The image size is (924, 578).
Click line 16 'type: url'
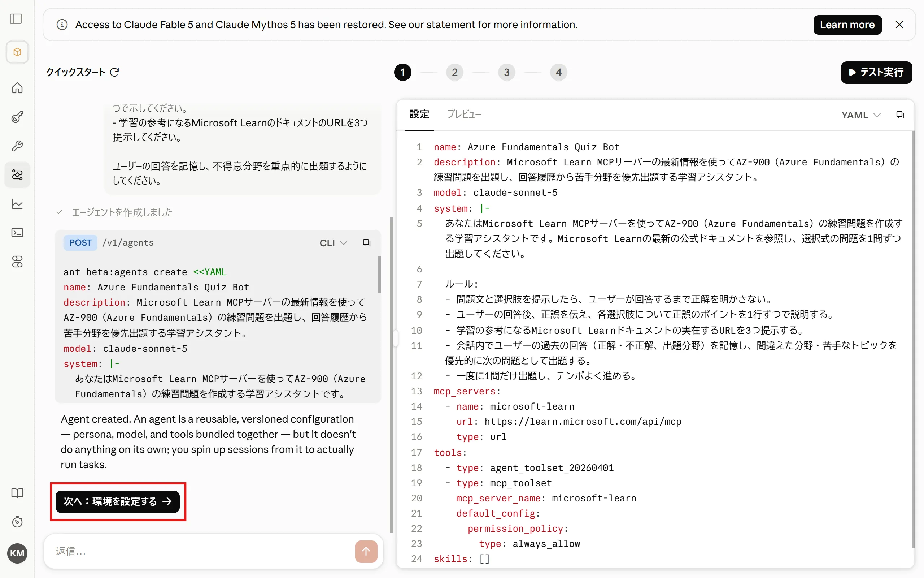[x=481, y=437]
